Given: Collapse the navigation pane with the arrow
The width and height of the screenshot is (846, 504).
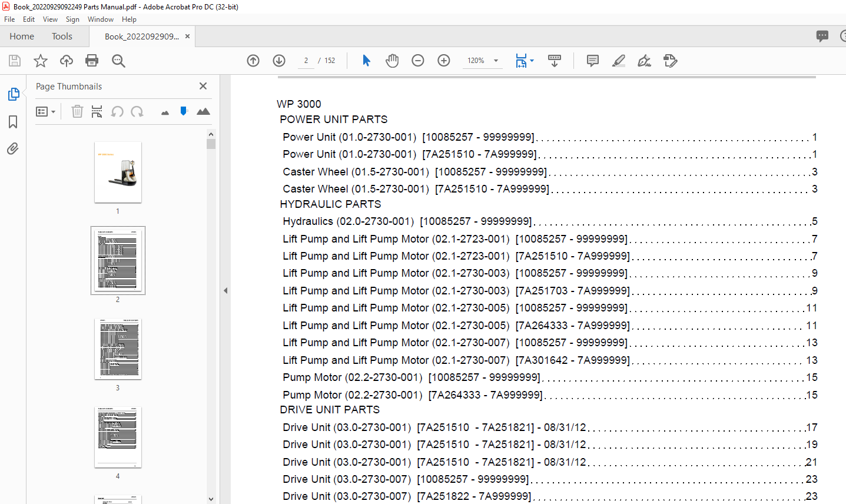Looking at the screenshot, I should (x=225, y=290).
